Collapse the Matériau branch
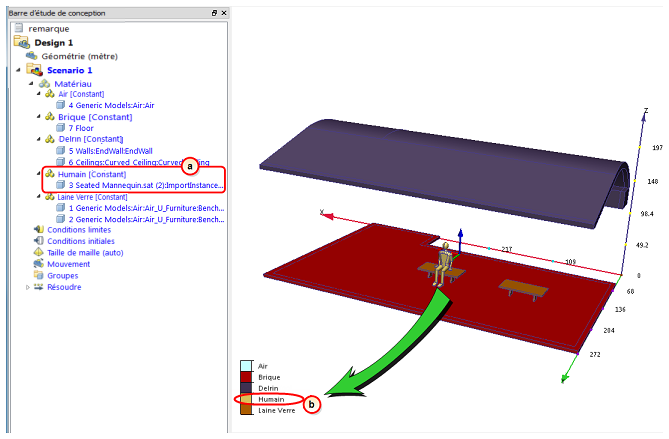 [x=31, y=84]
